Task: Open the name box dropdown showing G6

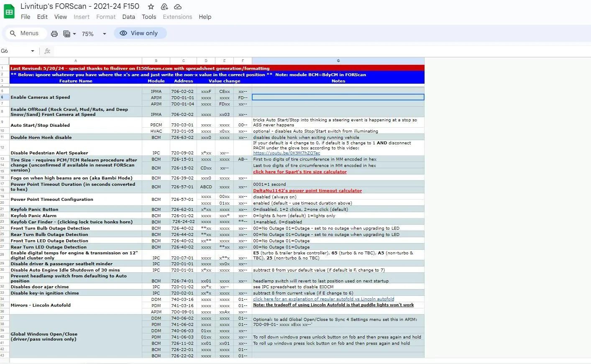Action: pyautogui.click(x=33, y=51)
